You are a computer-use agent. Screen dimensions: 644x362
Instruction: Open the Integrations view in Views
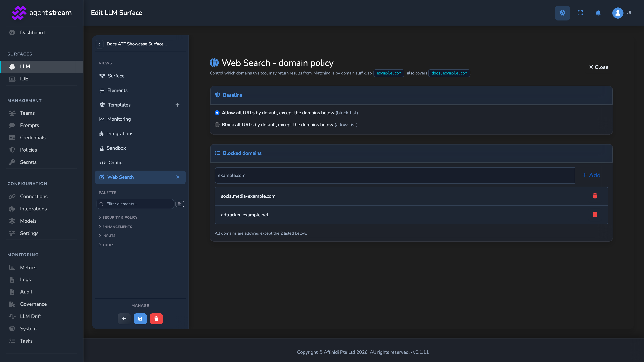click(140, 133)
